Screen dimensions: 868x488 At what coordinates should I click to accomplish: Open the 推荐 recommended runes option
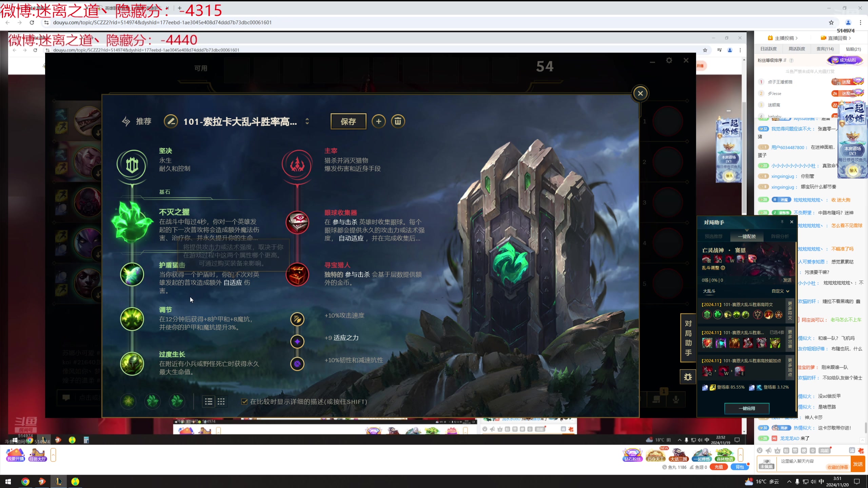tap(137, 121)
